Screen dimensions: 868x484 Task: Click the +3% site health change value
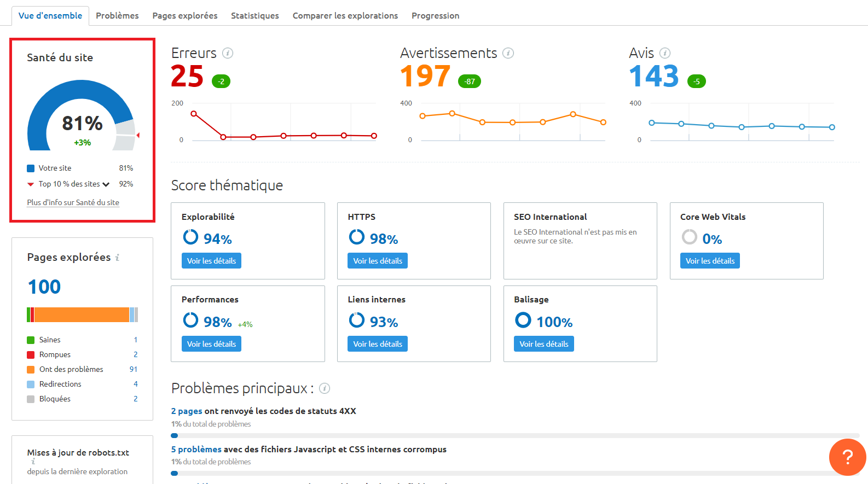pos(83,143)
